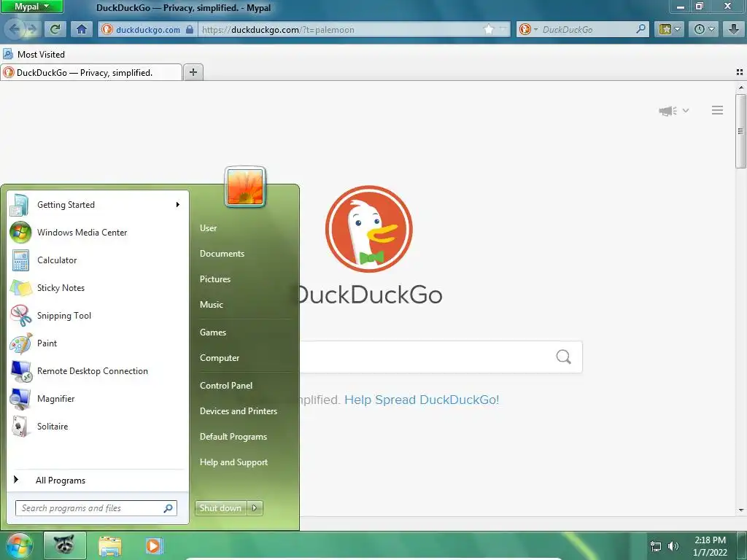Open Games from the Start menu

click(213, 332)
